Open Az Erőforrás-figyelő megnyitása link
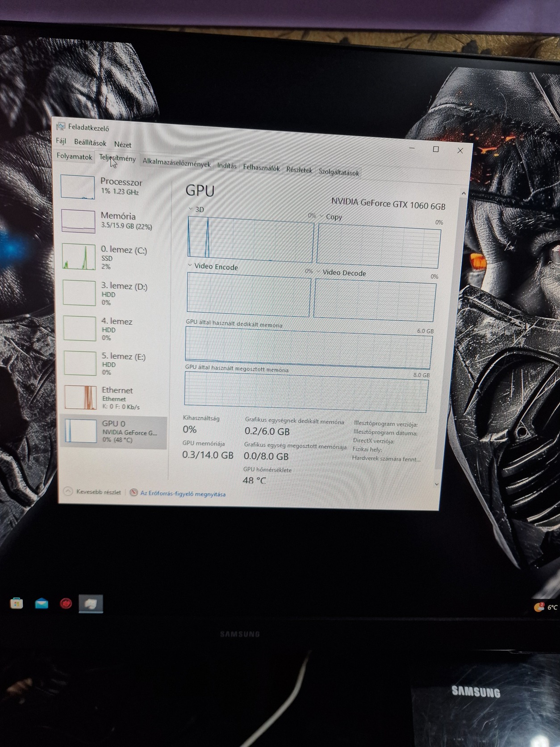The image size is (560, 747). coord(183,494)
